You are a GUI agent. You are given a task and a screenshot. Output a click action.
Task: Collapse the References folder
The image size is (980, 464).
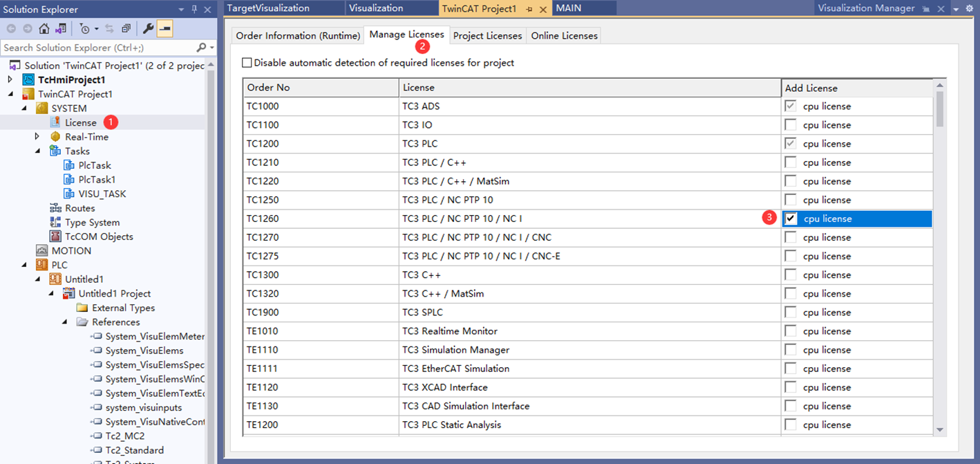point(64,322)
